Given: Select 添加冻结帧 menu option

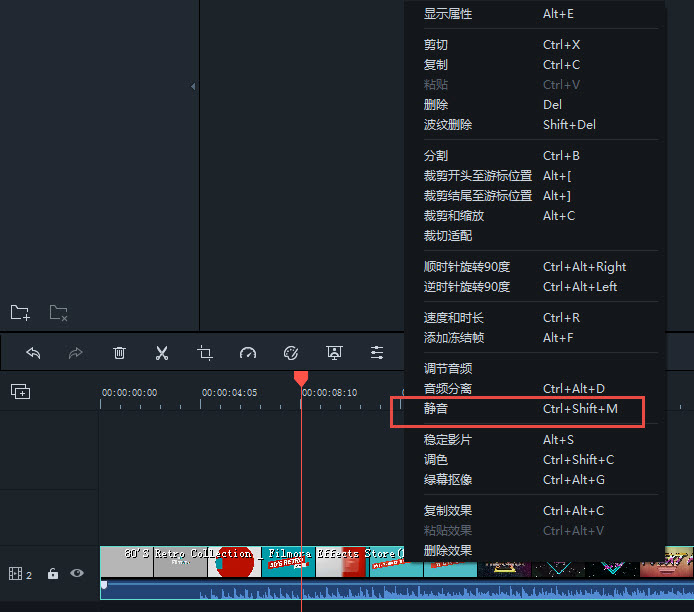Looking at the screenshot, I should click(x=453, y=338).
